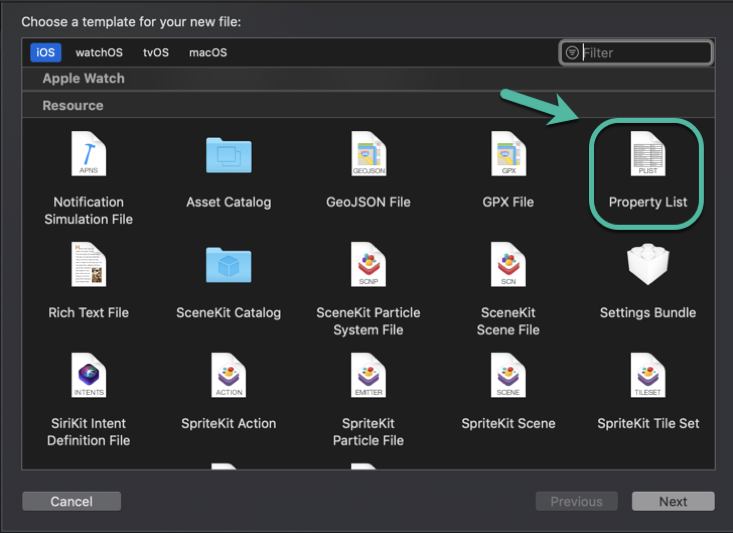
Task: Click the "SceneKit Catalog" label
Action: 229,312
